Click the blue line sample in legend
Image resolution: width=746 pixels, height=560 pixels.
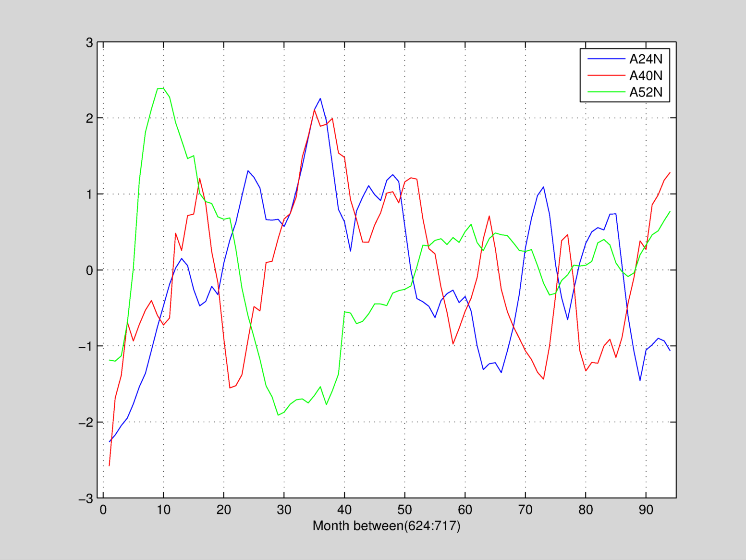point(606,59)
